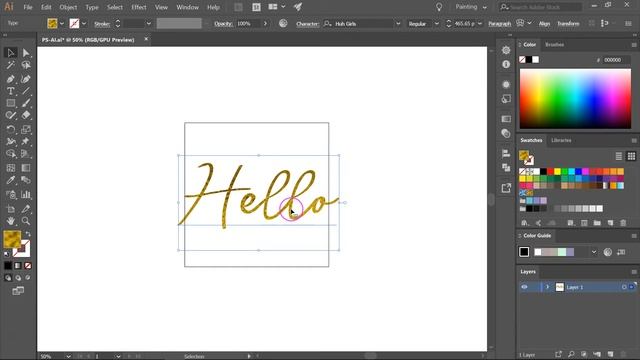Select the Eyedropper tool
The height and width of the screenshot is (360, 640).
point(11,180)
